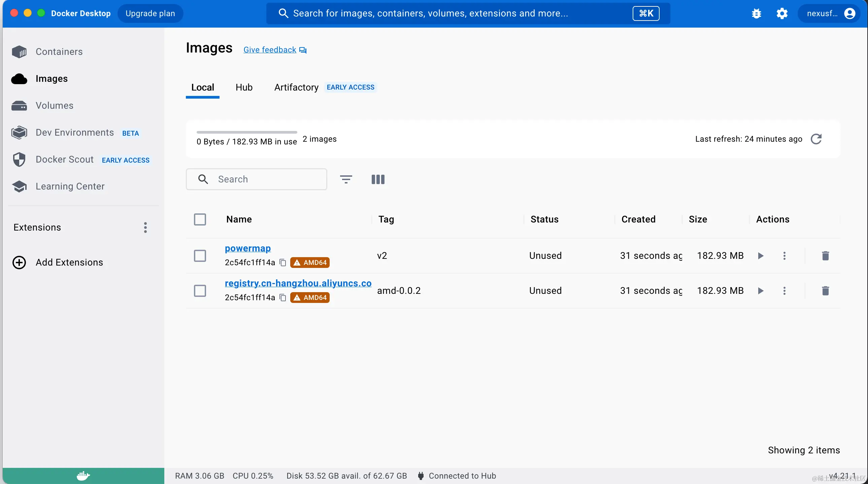Open the settings gear icon
This screenshot has width=868, height=484.
[x=782, y=13]
